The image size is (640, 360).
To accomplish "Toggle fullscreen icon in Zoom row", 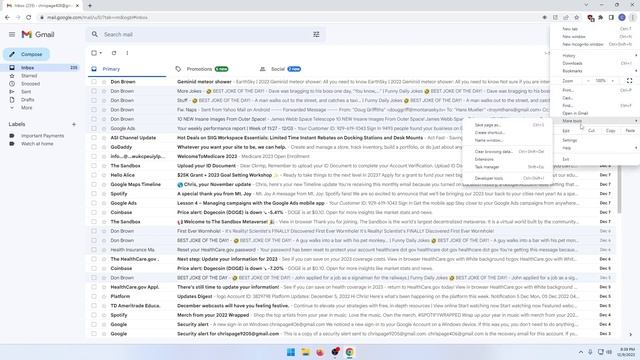I will click(629, 81).
